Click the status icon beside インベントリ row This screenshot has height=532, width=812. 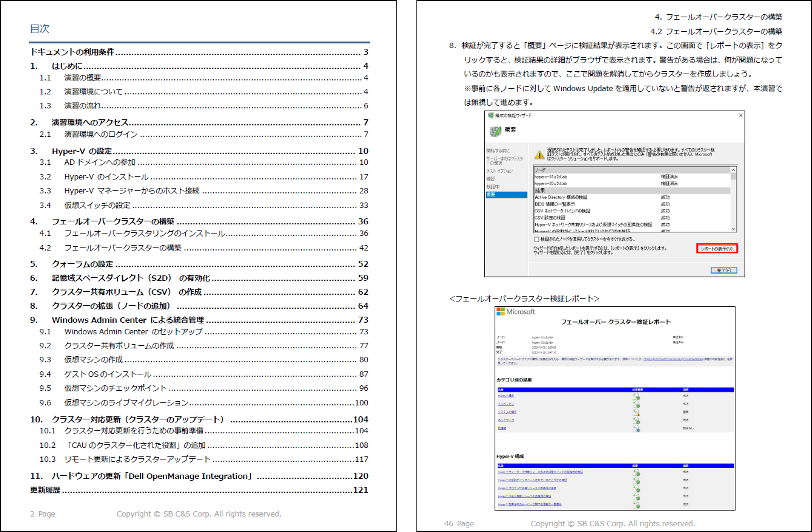[636, 404]
